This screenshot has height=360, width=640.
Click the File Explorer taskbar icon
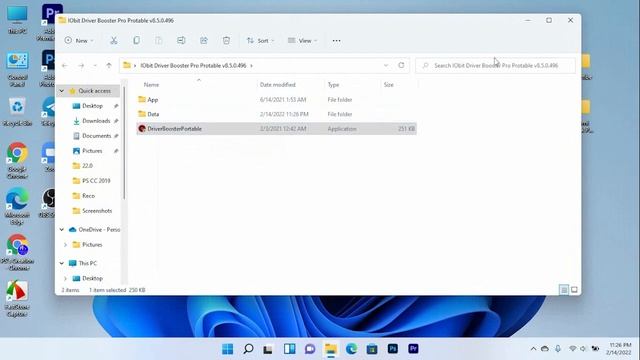pos(331,349)
